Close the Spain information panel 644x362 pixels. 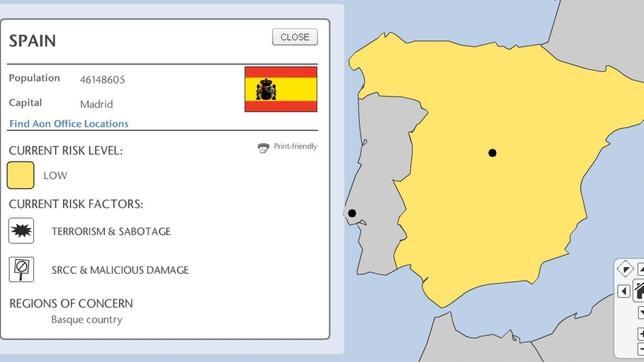click(295, 37)
